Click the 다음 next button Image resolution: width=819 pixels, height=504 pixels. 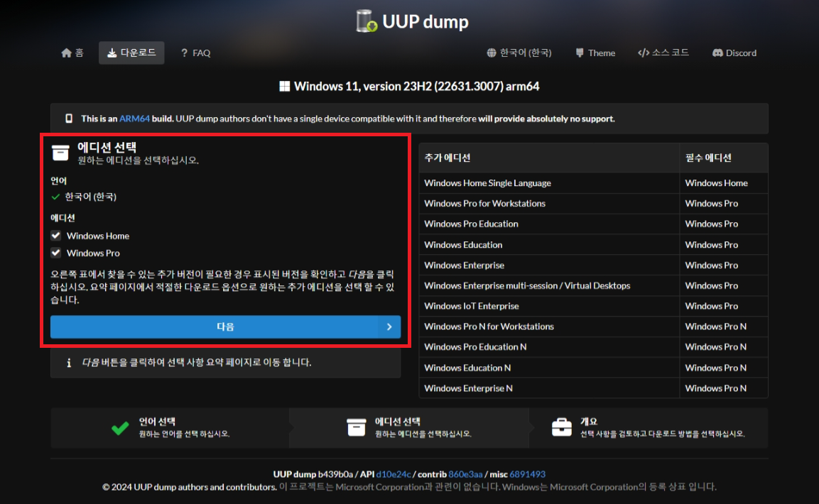tap(226, 327)
